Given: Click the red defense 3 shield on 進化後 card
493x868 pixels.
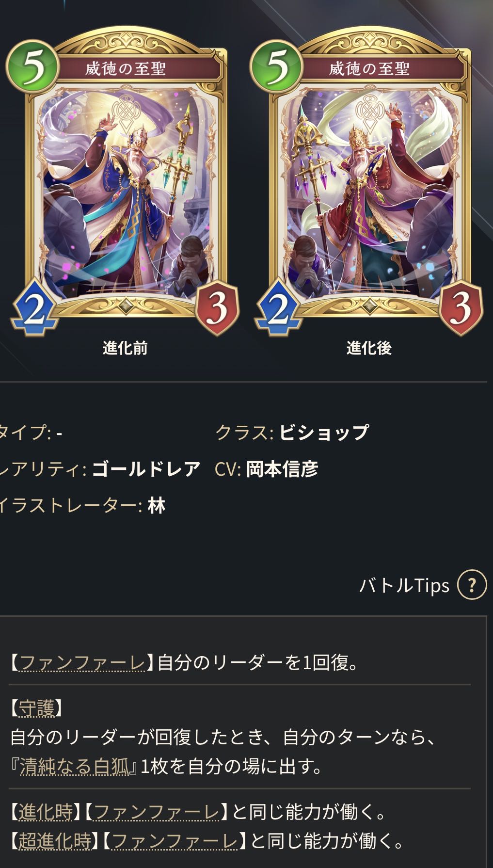Looking at the screenshot, I should point(461,308).
